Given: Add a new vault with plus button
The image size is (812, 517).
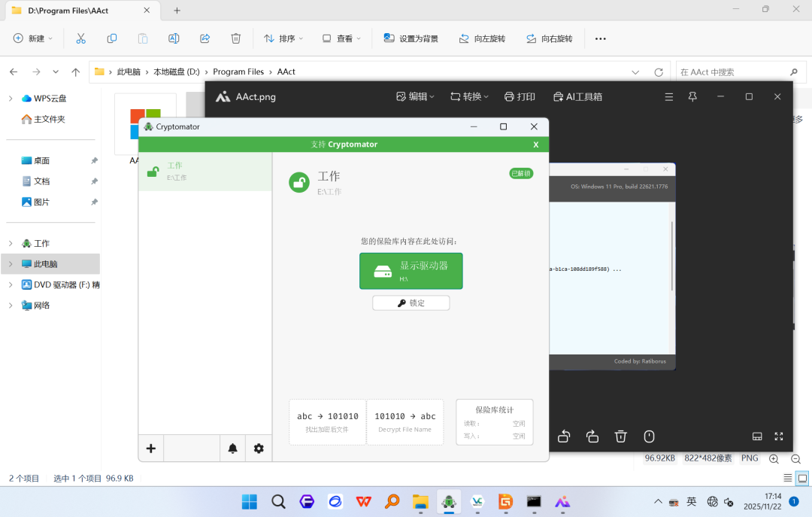Looking at the screenshot, I should 150,449.
